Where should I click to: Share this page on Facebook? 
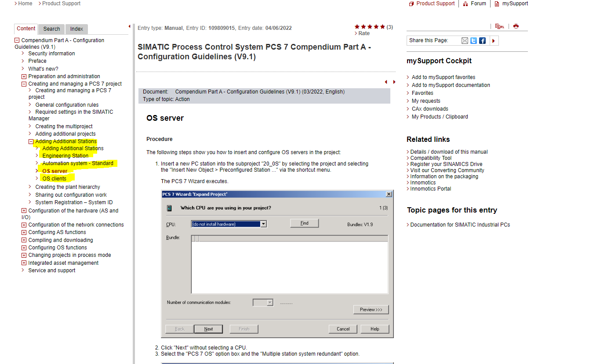coord(482,41)
